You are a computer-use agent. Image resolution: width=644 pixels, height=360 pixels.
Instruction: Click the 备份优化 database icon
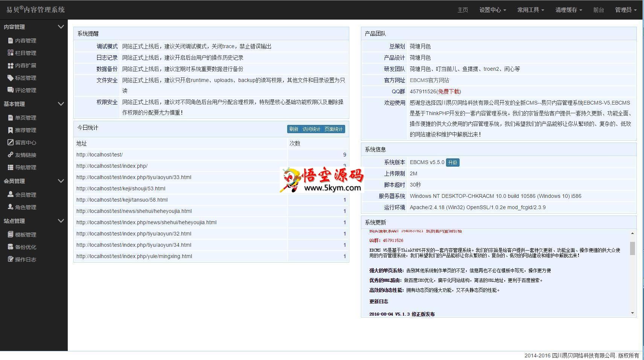11,247
